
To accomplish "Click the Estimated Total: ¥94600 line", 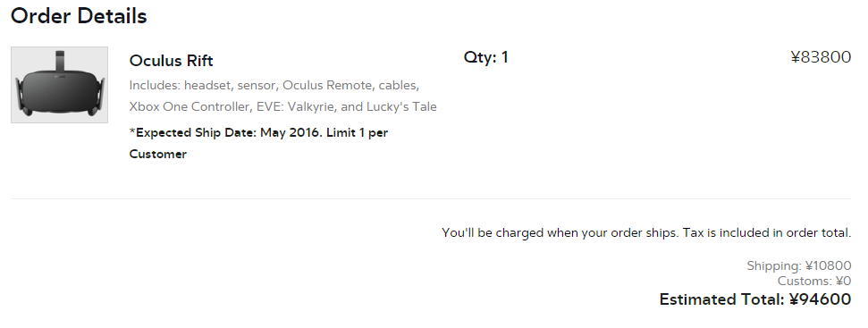I will click(x=755, y=299).
